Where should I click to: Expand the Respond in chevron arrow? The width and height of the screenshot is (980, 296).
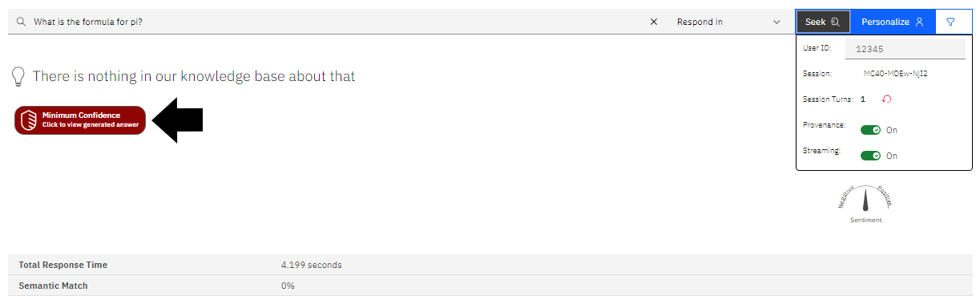point(776,22)
